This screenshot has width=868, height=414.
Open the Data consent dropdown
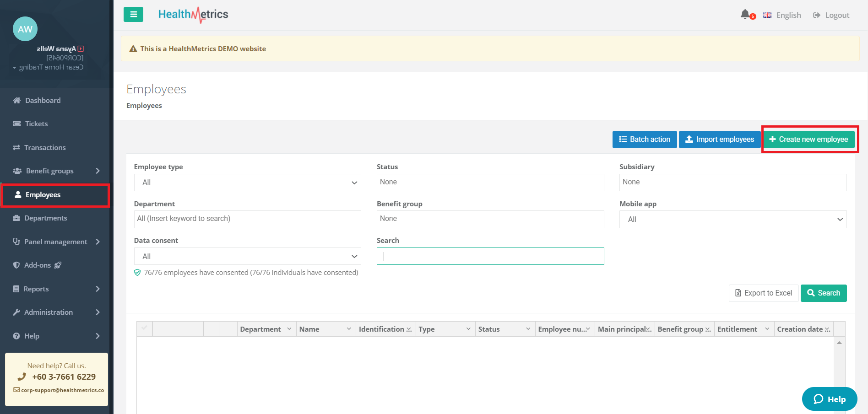click(x=247, y=257)
